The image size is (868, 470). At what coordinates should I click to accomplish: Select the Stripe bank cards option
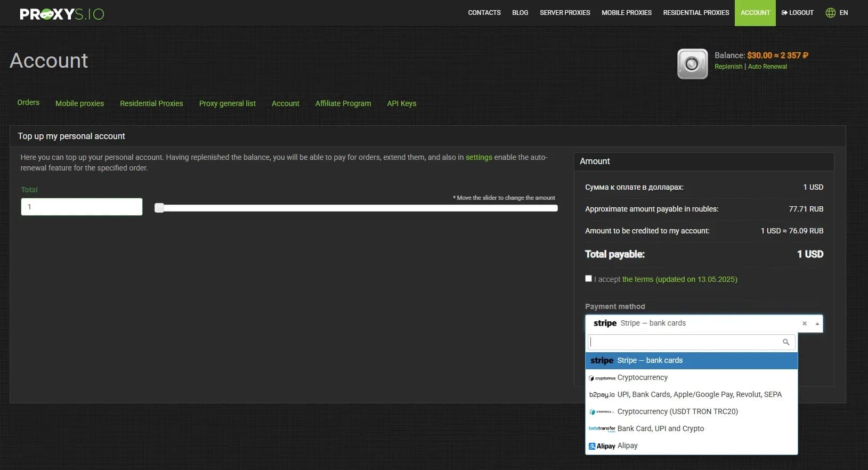tap(691, 361)
